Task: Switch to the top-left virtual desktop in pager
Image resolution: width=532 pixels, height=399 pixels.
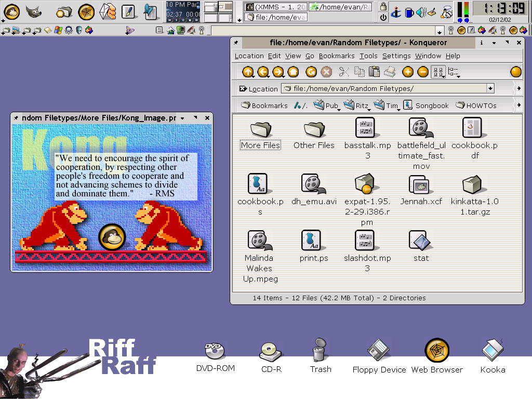Action: (211, 6)
